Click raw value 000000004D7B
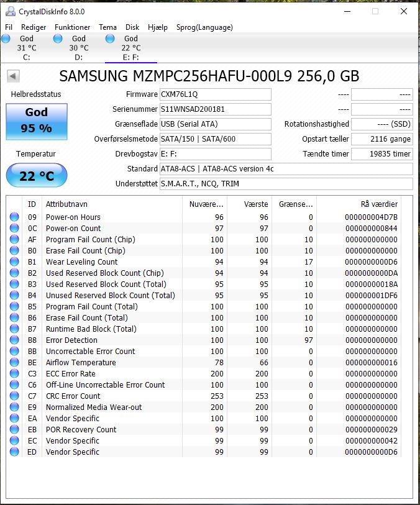420x505 pixels. [x=371, y=217]
